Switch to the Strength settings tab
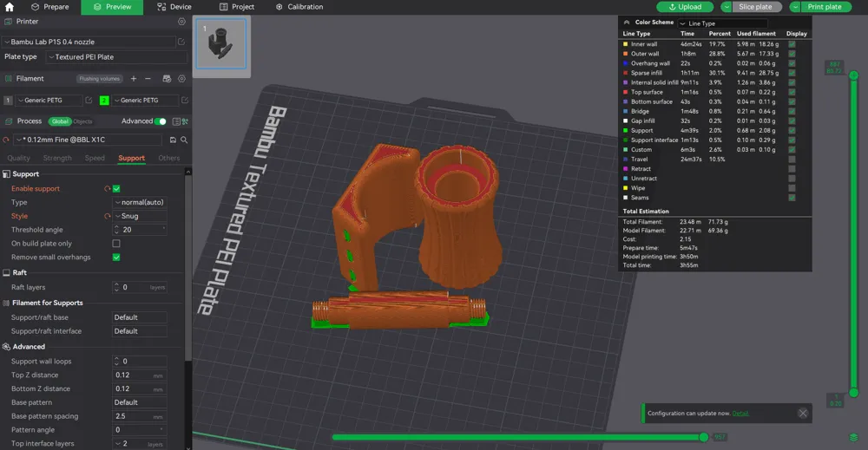The image size is (868, 450). click(x=57, y=158)
